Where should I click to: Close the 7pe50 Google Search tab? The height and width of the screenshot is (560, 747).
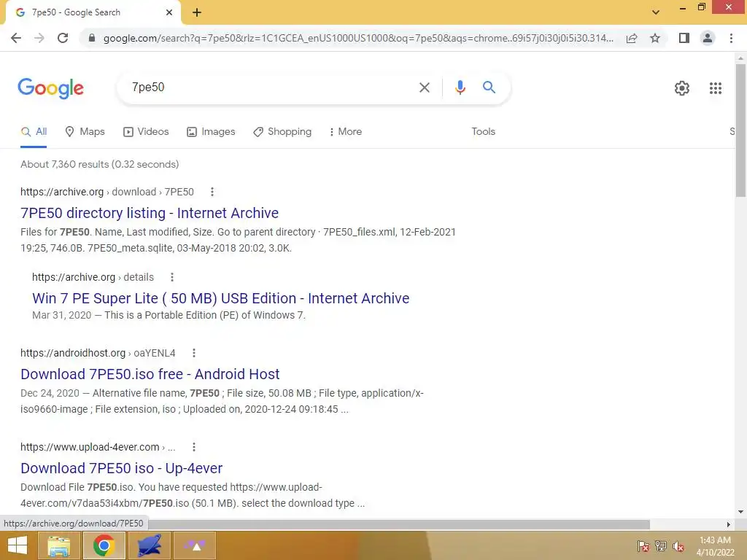[x=169, y=12]
